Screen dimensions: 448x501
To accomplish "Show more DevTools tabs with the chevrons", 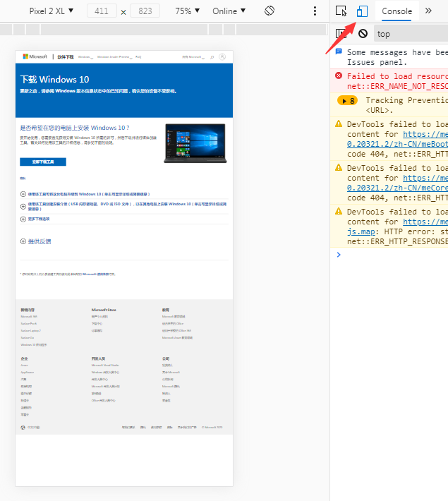I will (428, 11).
